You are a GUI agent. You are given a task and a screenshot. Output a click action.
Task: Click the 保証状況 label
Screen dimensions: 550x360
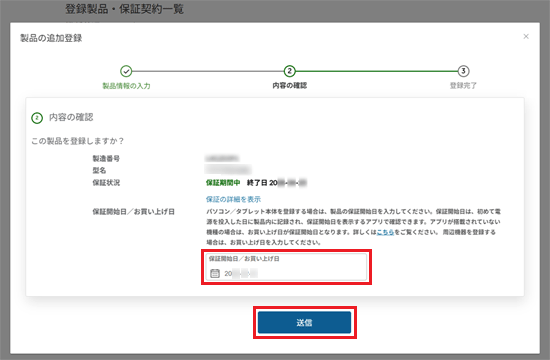point(106,183)
